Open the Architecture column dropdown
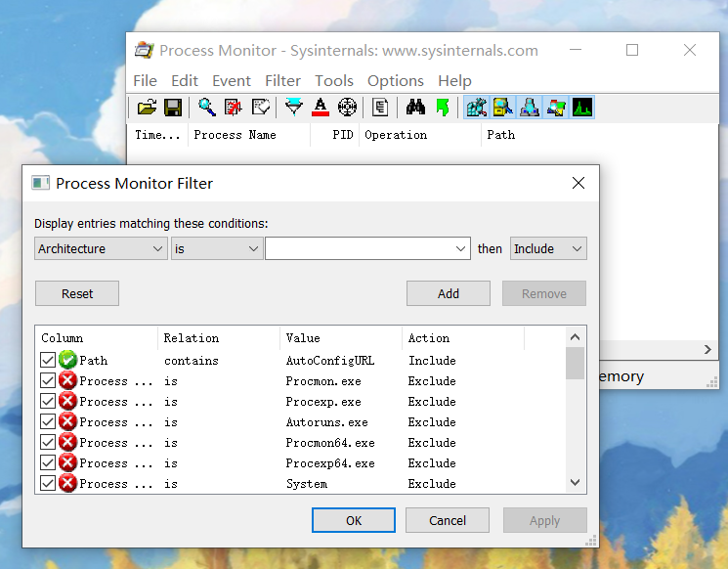 coord(101,248)
